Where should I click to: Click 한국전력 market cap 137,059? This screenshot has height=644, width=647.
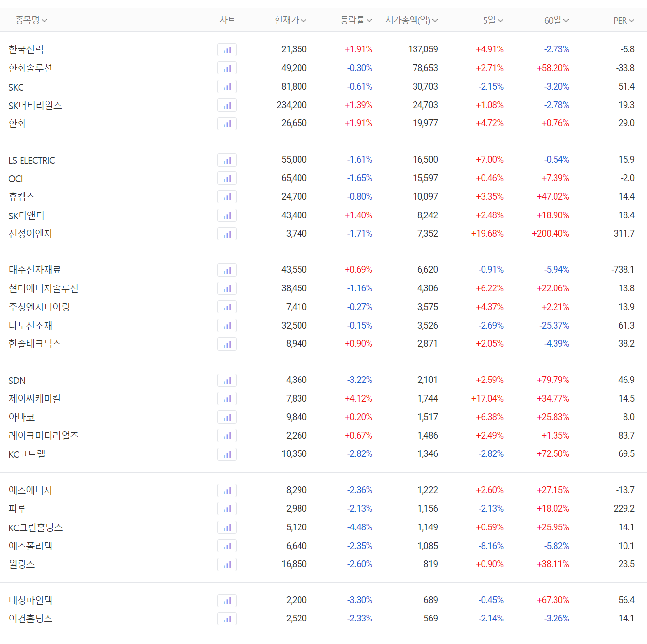click(423, 49)
